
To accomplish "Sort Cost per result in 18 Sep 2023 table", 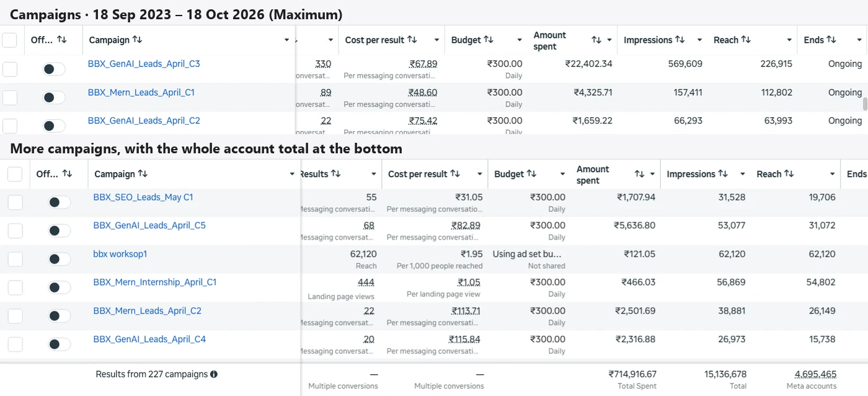I will (x=412, y=40).
